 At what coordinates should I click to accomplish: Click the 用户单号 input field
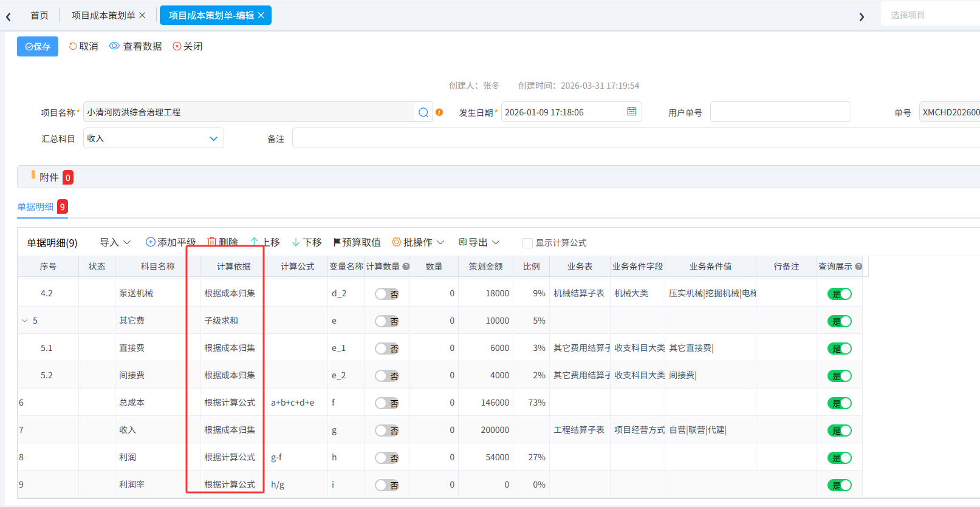[780, 112]
